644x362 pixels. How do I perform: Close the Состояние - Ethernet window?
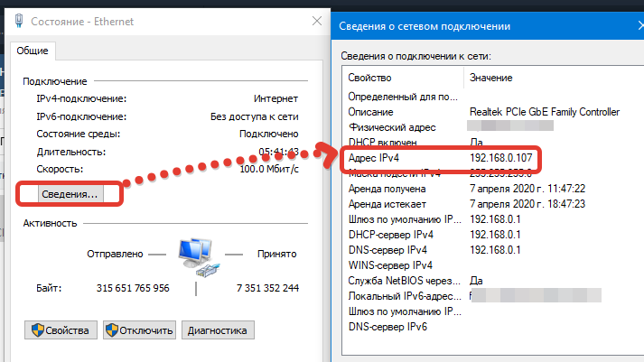pos(315,19)
